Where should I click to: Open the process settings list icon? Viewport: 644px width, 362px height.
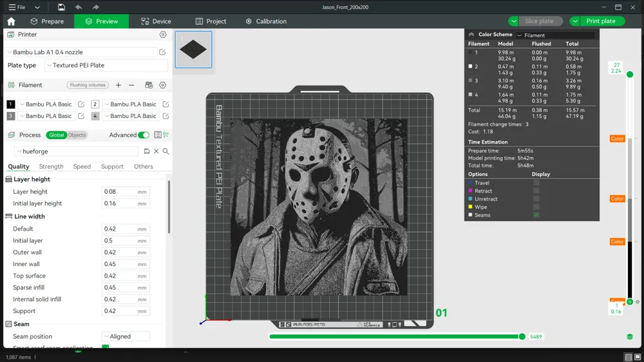pos(158,135)
